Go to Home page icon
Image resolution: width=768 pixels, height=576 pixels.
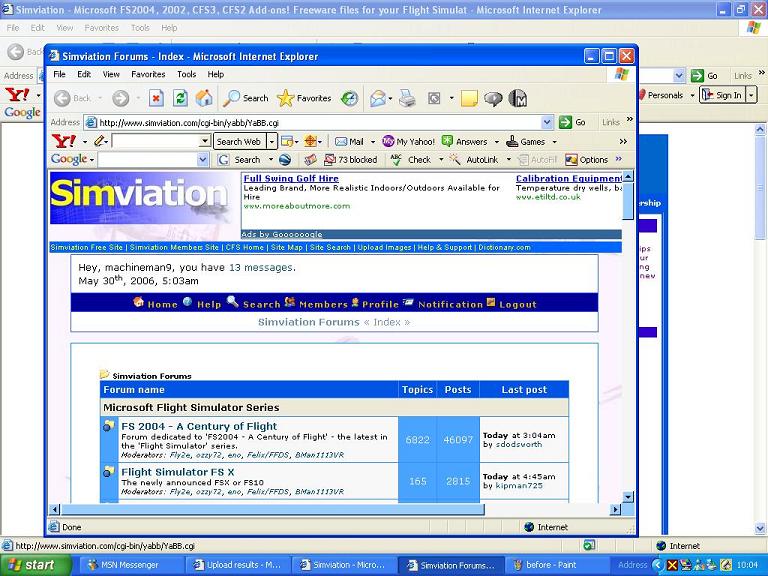click(x=204, y=98)
